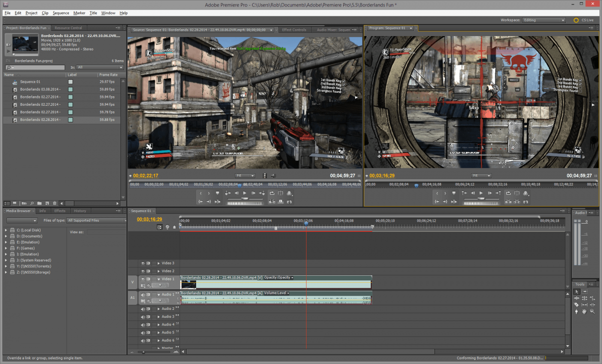The height and width of the screenshot is (364, 602).
Task: Click Export Frame camera icon in Source monitor
Action: pos(289,202)
